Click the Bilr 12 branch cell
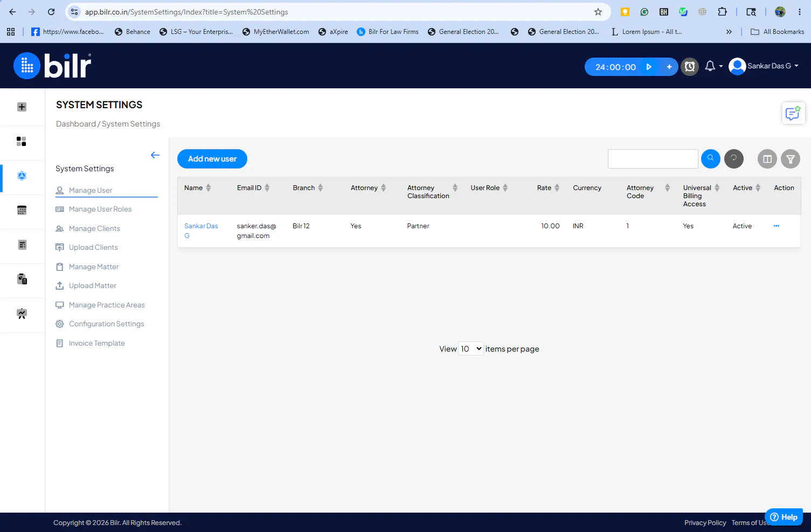The image size is (811, 532). tap(301, 226)
